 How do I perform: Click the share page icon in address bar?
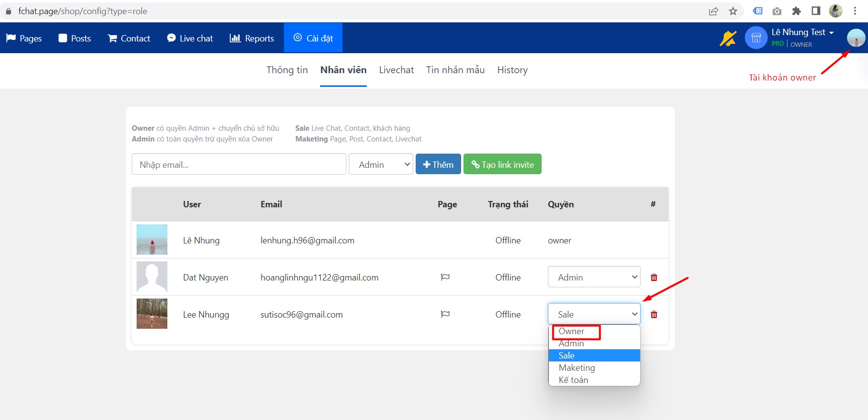(x=713, y=11)
